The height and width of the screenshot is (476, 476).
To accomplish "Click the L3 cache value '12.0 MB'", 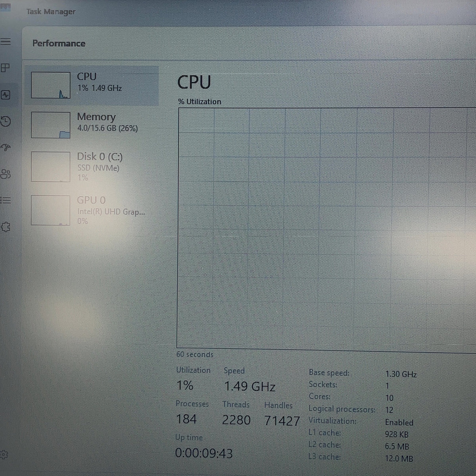I will tap(399, 459).
